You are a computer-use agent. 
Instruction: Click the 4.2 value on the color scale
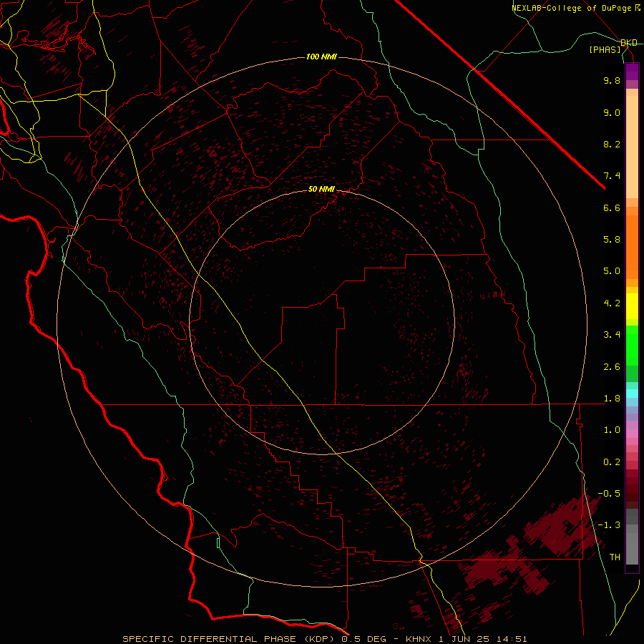(612, 303)
